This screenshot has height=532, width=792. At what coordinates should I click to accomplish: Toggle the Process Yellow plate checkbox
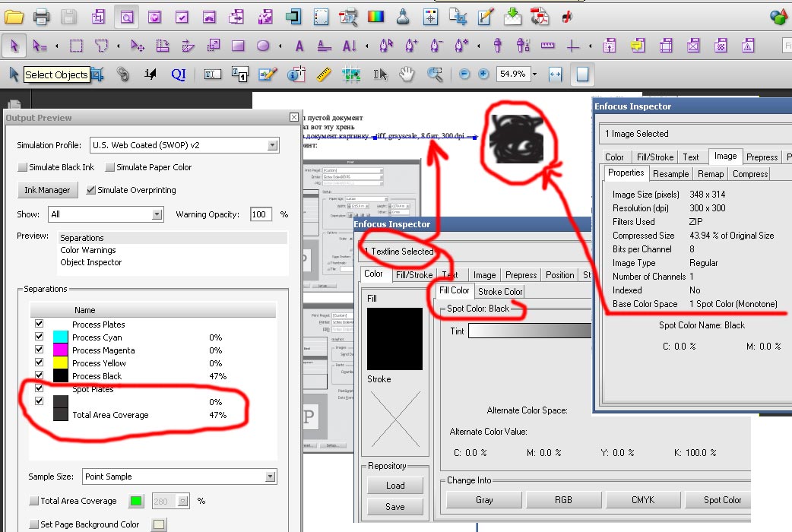tap(40, 363)
